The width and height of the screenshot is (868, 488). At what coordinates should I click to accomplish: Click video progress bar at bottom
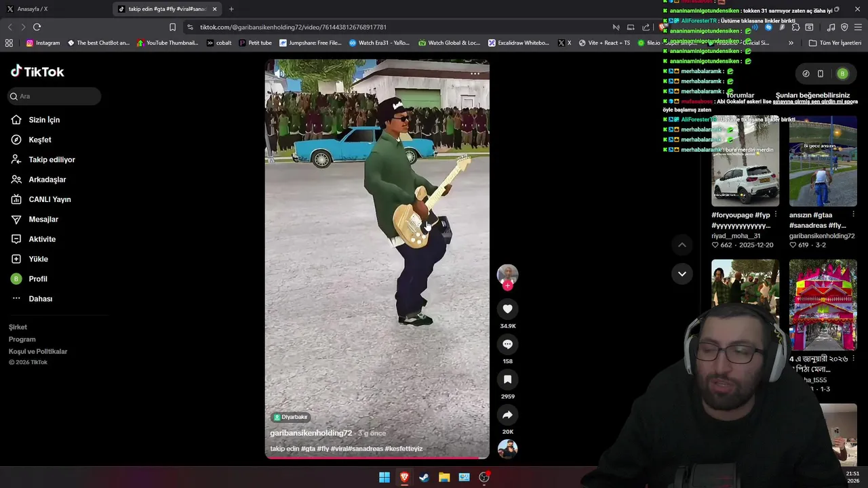coord(377,458)
